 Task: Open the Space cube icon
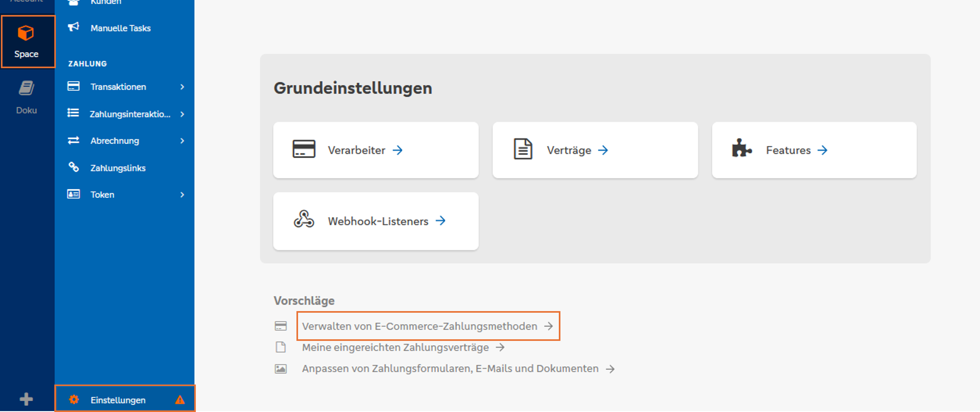26,33
